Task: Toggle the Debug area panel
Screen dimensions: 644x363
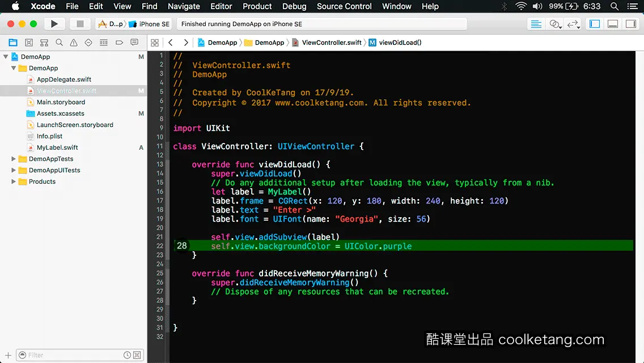Action: 612,24
